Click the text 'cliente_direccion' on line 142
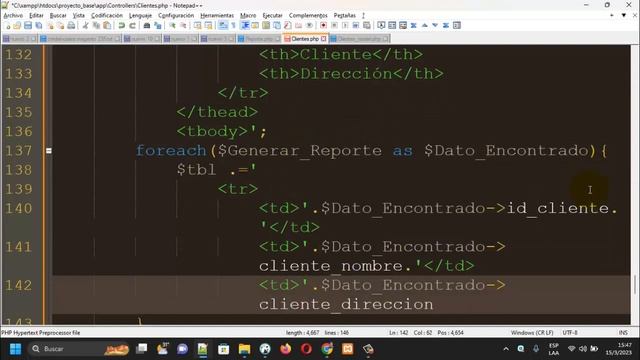 pos(346,304)
